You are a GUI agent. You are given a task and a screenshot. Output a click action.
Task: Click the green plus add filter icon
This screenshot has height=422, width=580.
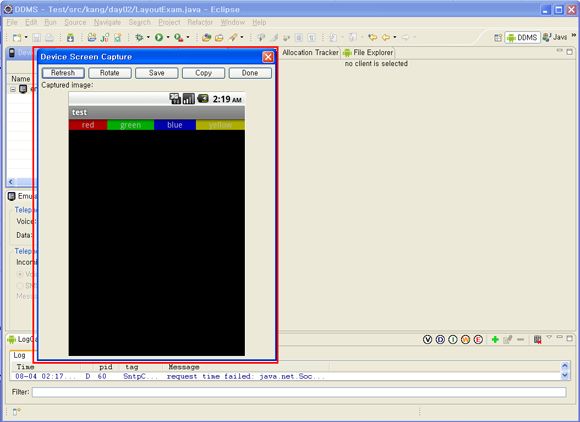[495, 339]
